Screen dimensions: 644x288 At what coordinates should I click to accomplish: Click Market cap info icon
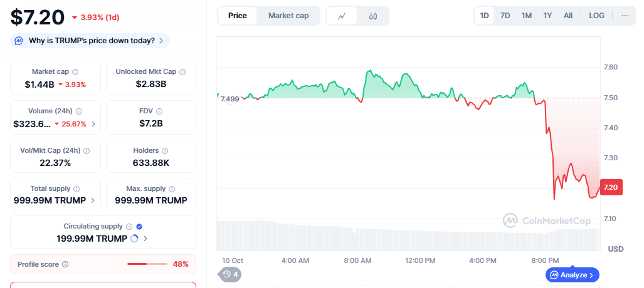(x=75, y=72)
